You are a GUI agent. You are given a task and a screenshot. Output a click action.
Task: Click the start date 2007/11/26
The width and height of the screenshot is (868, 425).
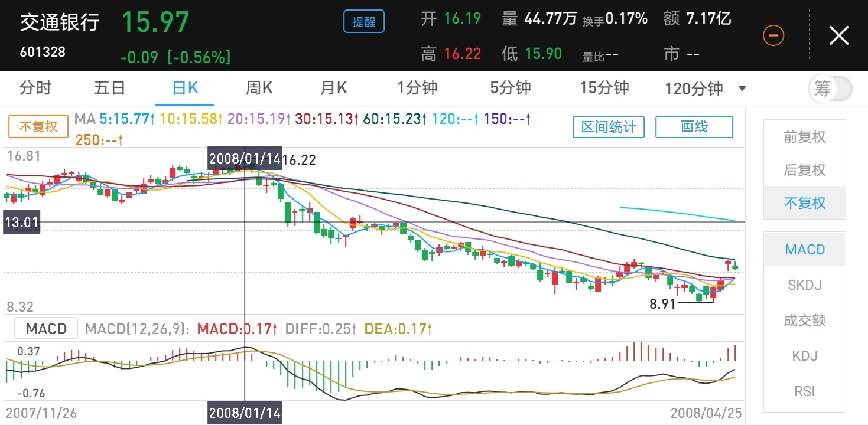pos(41,413)
